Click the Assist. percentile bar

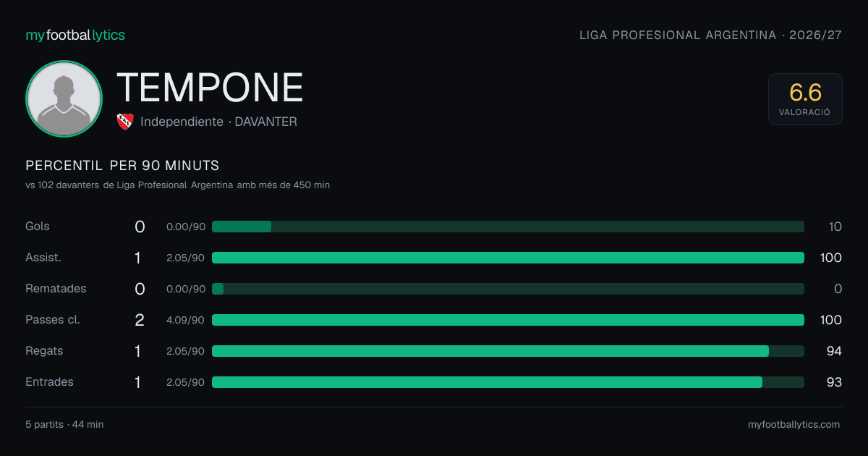(508, 258)
